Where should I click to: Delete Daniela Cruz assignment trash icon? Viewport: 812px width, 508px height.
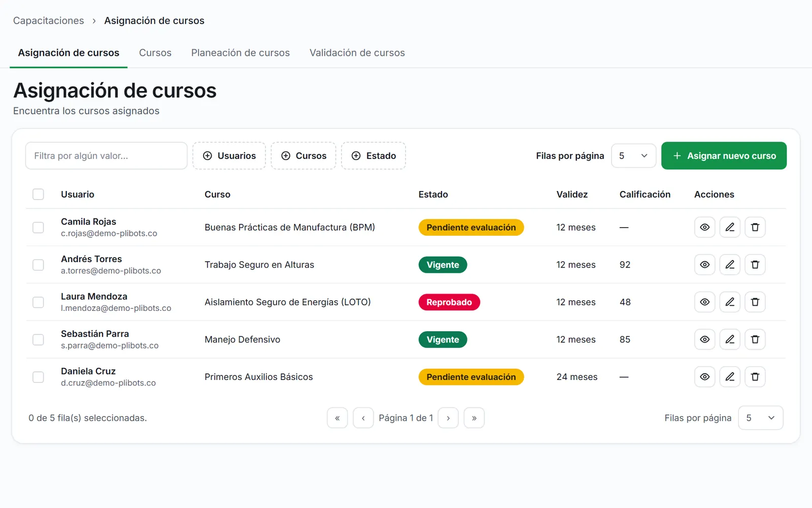point(755,377)
